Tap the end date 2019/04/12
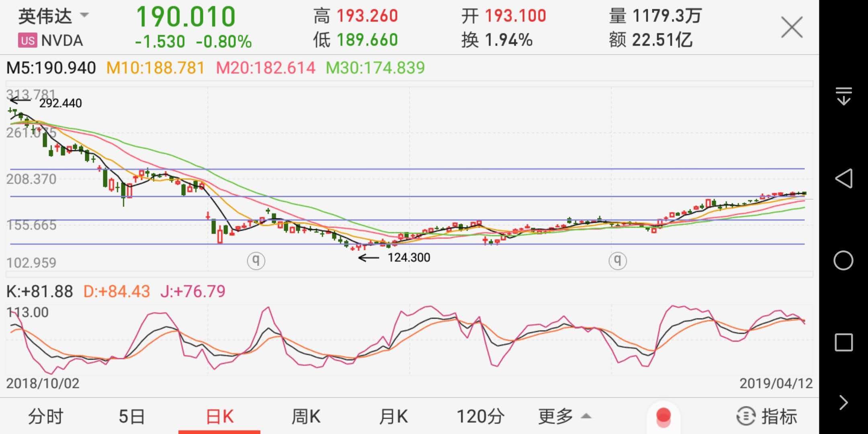The width and height of the screenshot is (868, 434). (x=776, y=383)
